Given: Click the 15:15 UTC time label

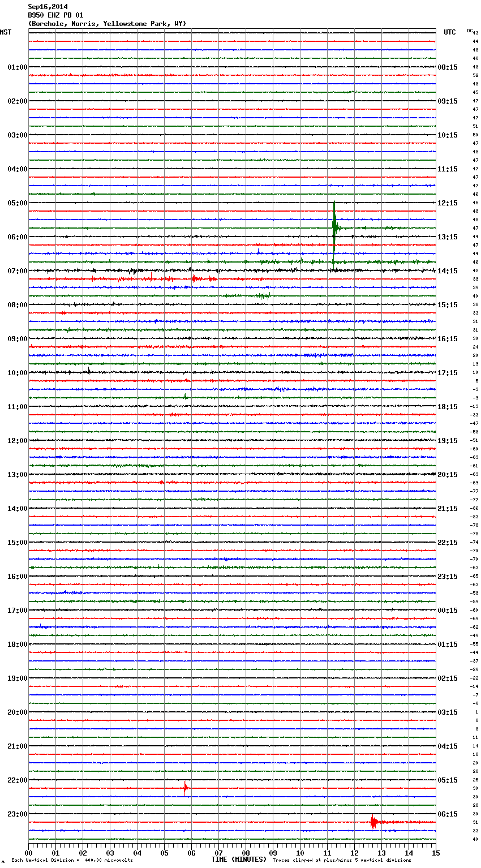Looking at the screenshot, I should pyautogui.click(x=448, y=305).
